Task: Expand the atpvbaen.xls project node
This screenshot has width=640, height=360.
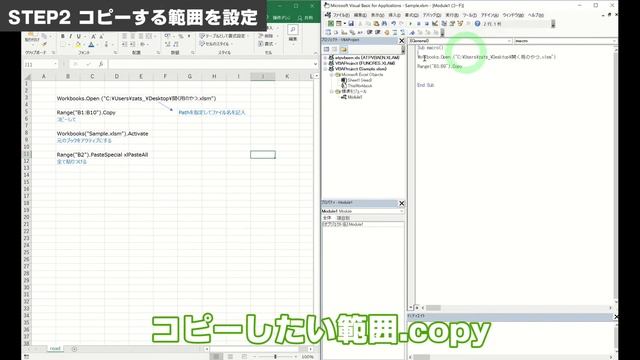Action: (x=325, y=58)
